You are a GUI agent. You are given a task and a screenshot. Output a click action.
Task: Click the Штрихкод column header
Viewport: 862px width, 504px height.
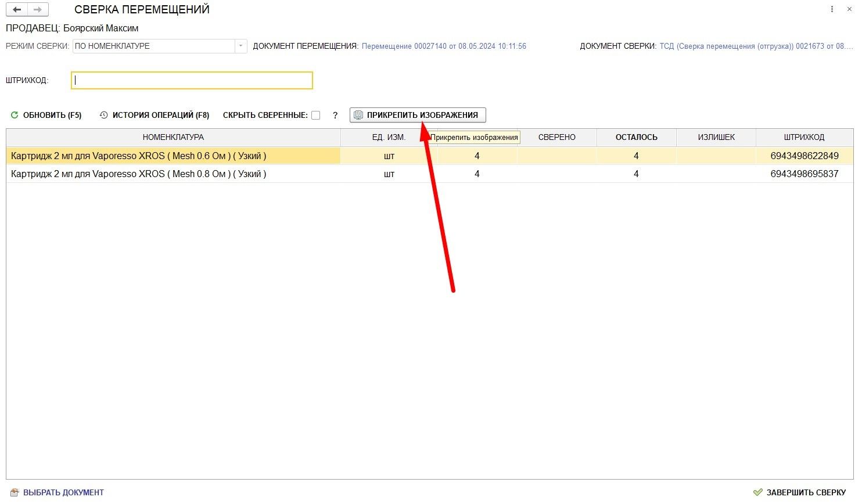point(804,138)
